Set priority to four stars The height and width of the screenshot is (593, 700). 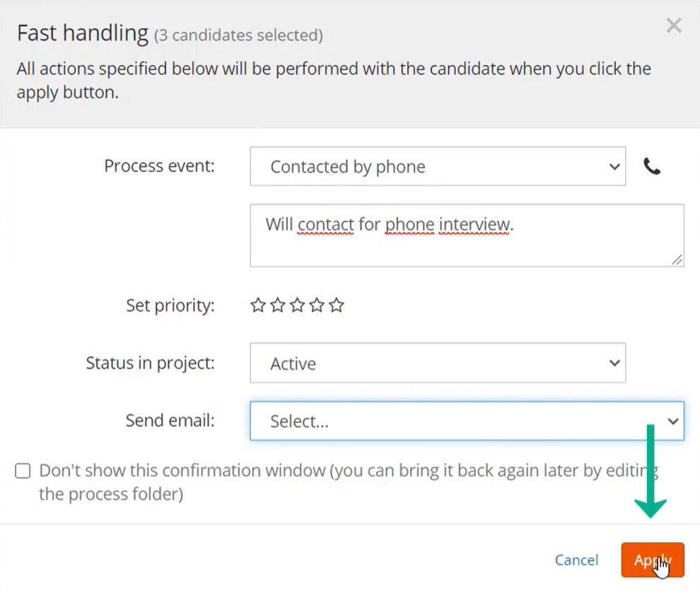click(317, 305)
